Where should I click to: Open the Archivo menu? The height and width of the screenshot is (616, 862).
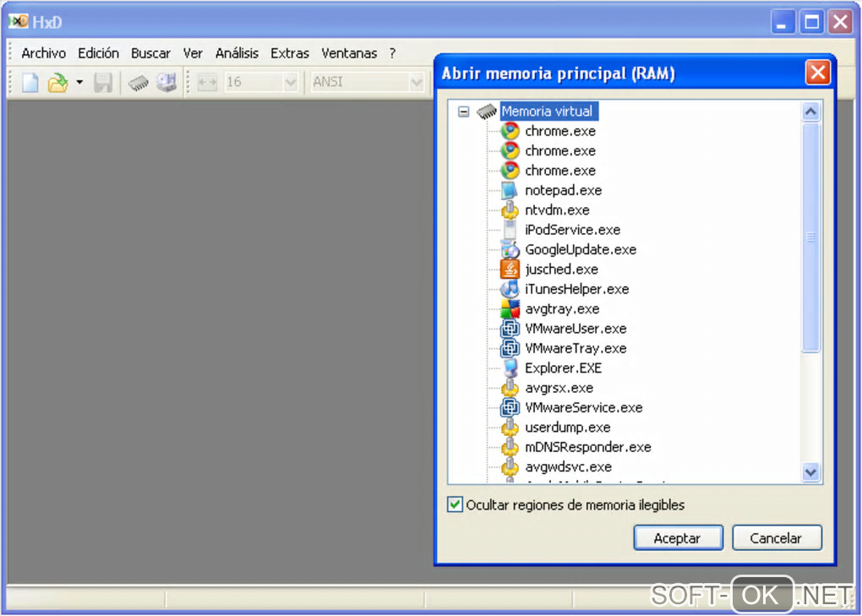tap(43, 53)
